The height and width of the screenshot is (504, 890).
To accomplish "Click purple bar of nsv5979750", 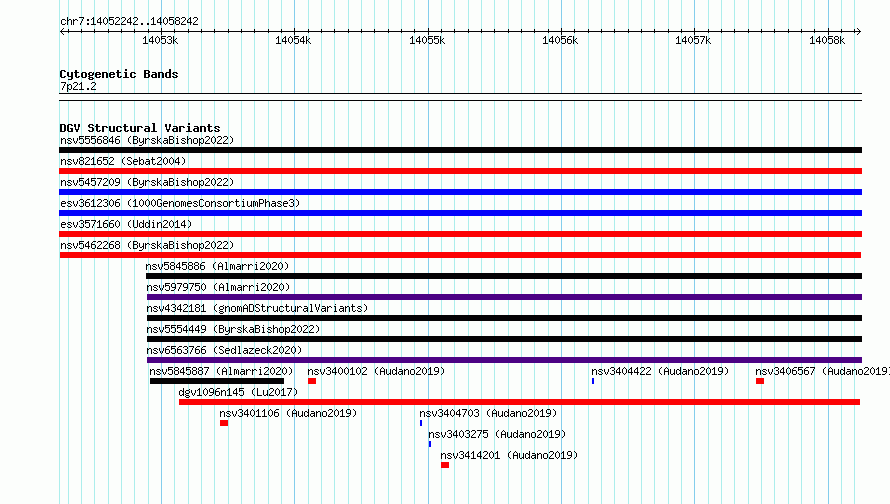I will pyautogui.click(x=504, y=297).
